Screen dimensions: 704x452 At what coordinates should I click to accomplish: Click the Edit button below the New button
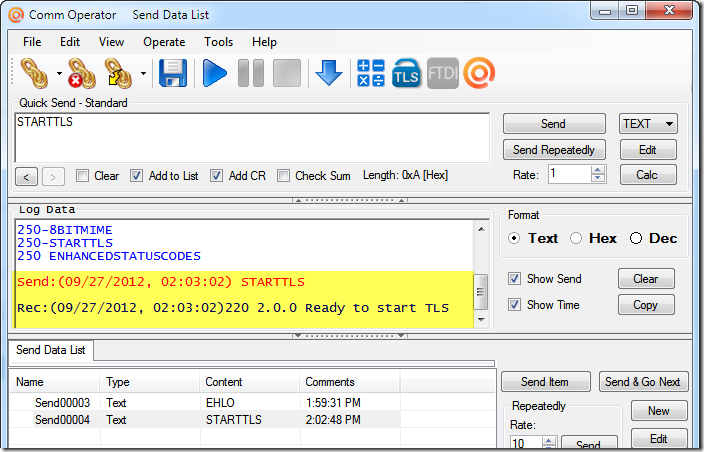659,439
